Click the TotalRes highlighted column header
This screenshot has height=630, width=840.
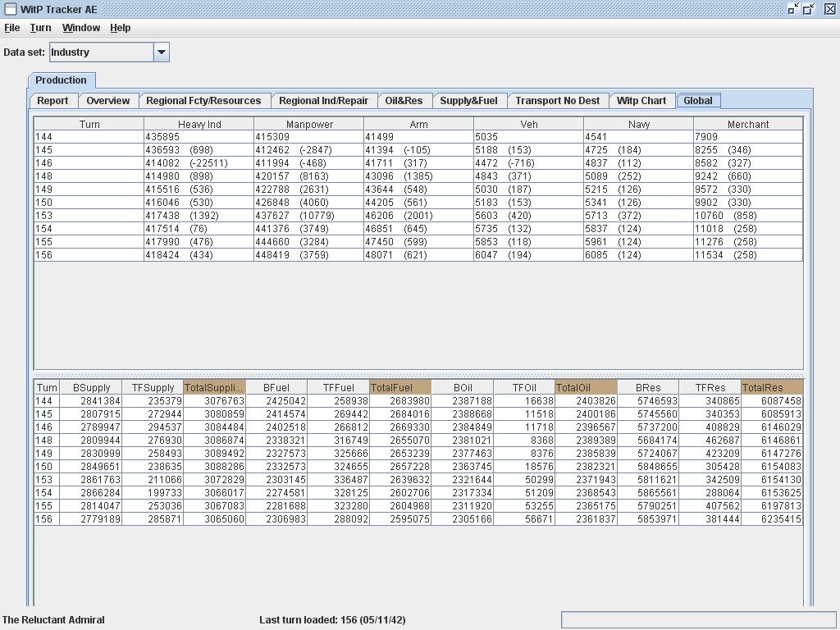[772, 387]
